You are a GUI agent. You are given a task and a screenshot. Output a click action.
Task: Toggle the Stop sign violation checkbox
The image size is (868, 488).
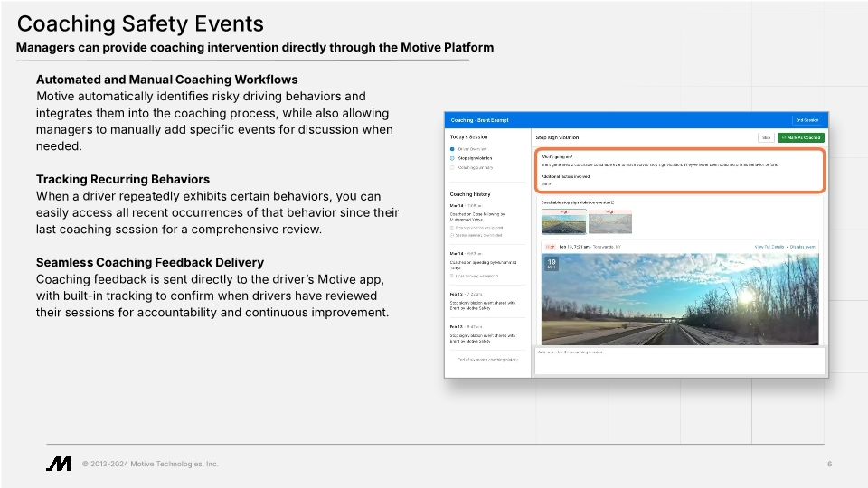click(452, 158)
